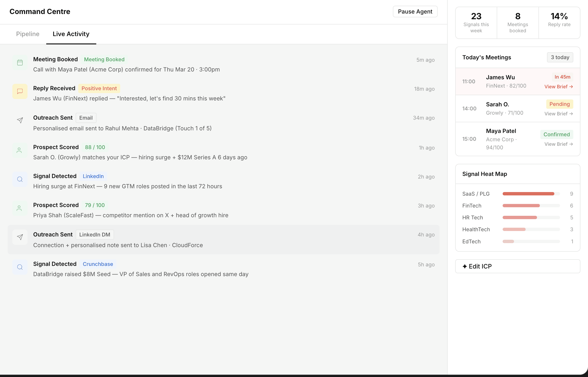Click the magnifier icon for Crunchbase signal
Screen dimensions: 588x377
(20, 267)
